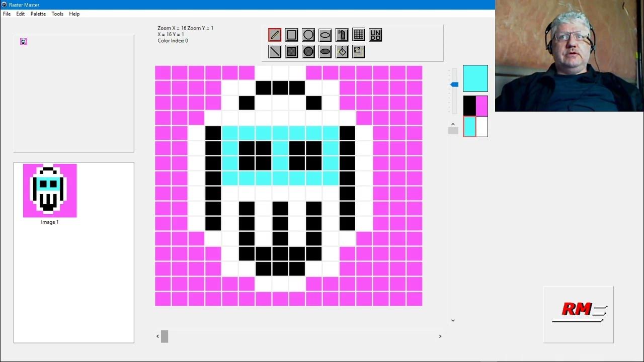644x362 pixels.
Task: Toggle the Grid display button
Action: coord(359,35)
